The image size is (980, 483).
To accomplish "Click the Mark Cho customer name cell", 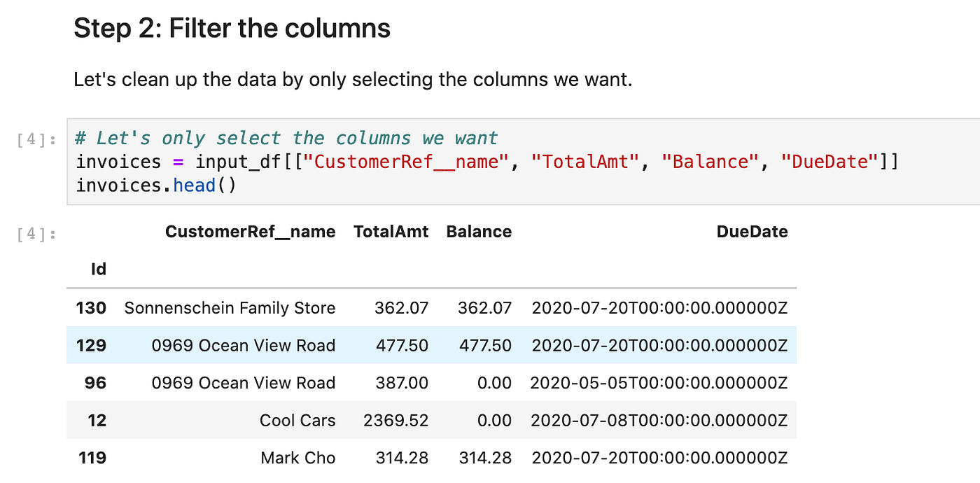I will click(298, 458).
